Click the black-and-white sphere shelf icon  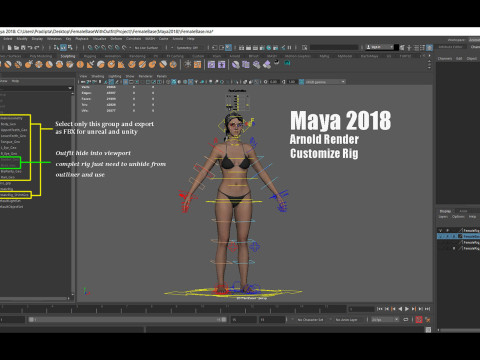coord(277,62)
